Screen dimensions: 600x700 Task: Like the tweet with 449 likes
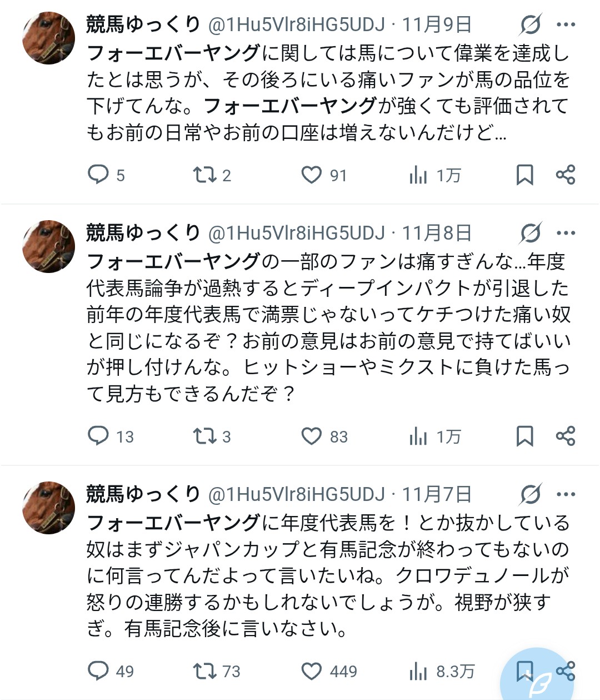tap(312, 671)
